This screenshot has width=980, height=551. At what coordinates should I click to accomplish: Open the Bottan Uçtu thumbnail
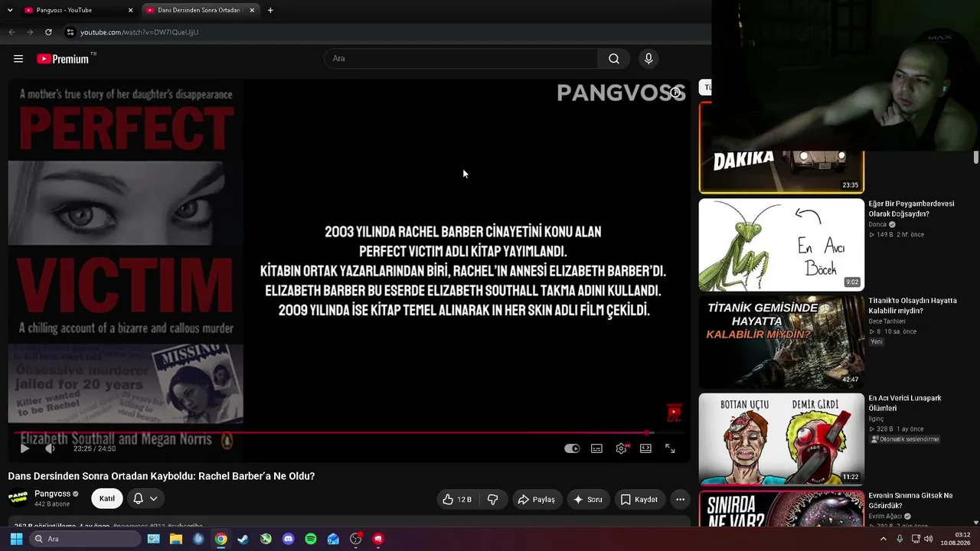coord(782,439)
